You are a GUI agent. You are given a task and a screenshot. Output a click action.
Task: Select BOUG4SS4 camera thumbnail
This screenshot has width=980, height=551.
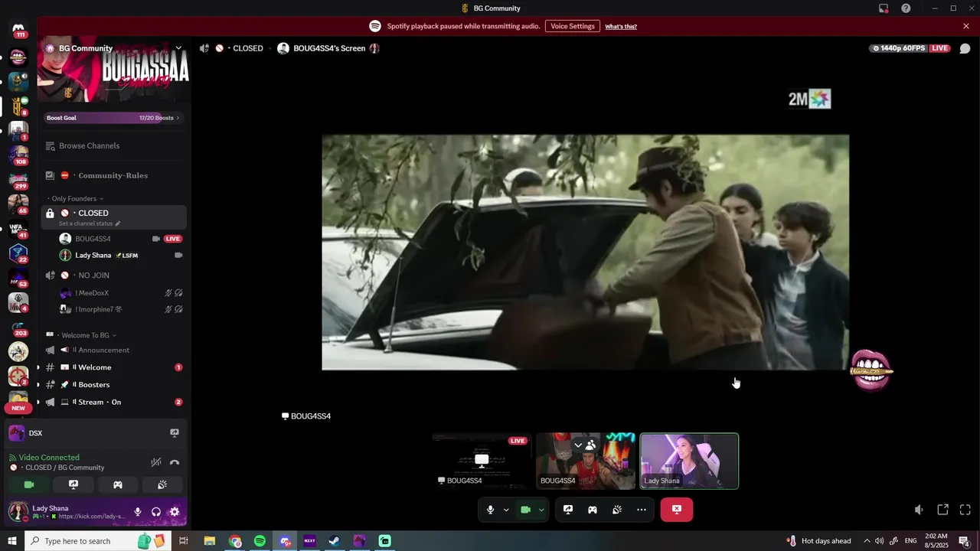click(586, 461)
